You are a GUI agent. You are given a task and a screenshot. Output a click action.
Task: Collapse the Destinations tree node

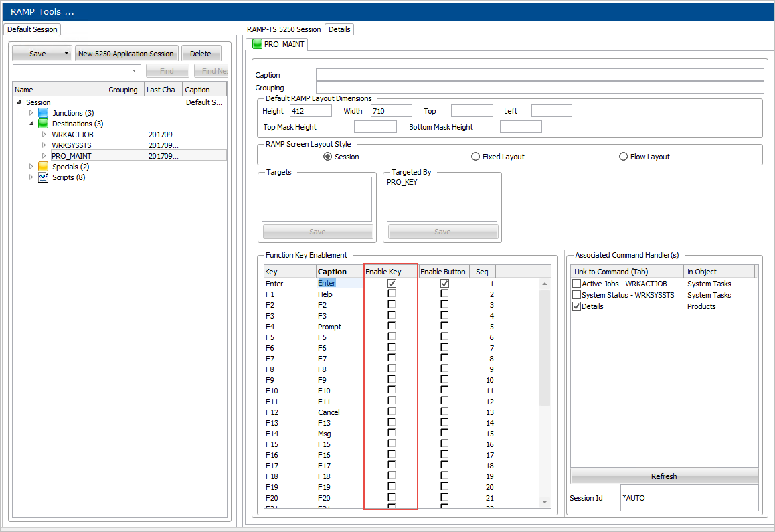pyautogui.click(x=31, y=124)
